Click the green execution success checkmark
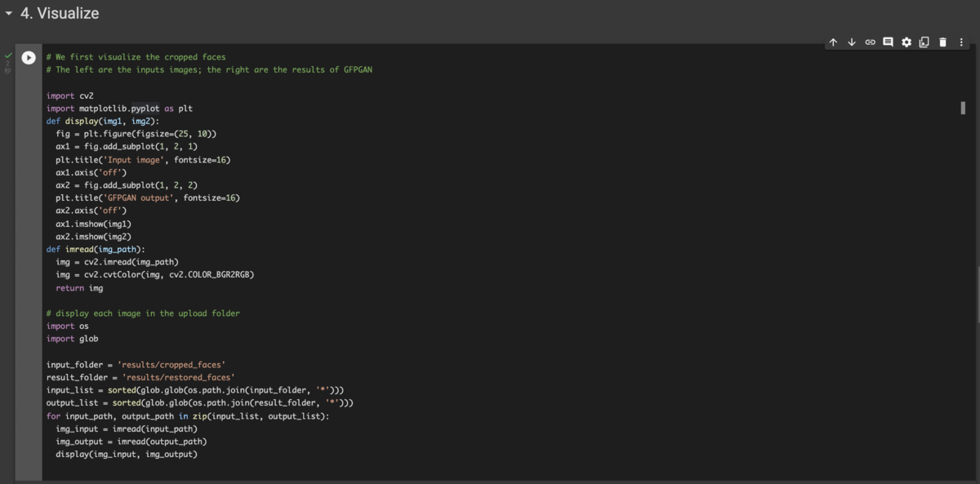Image resolution: width=980 pixels, height=484 pixels. [8, 56]
